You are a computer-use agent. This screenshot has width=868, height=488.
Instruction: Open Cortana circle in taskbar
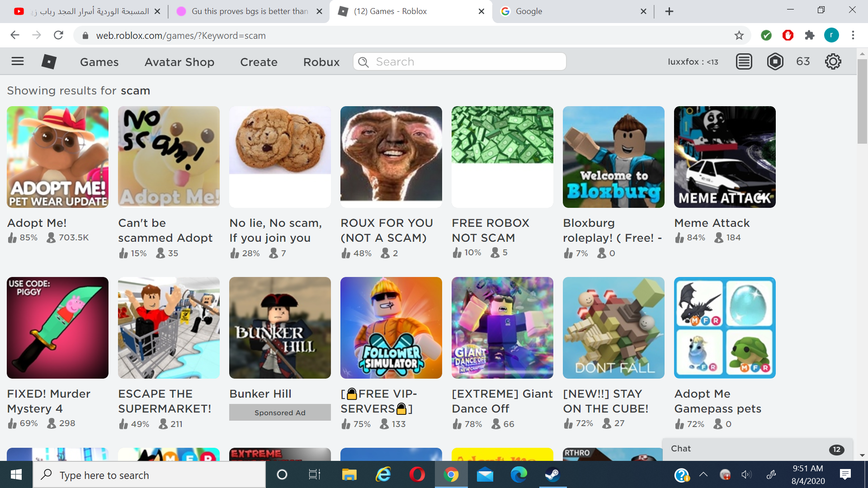click(282, 474)
